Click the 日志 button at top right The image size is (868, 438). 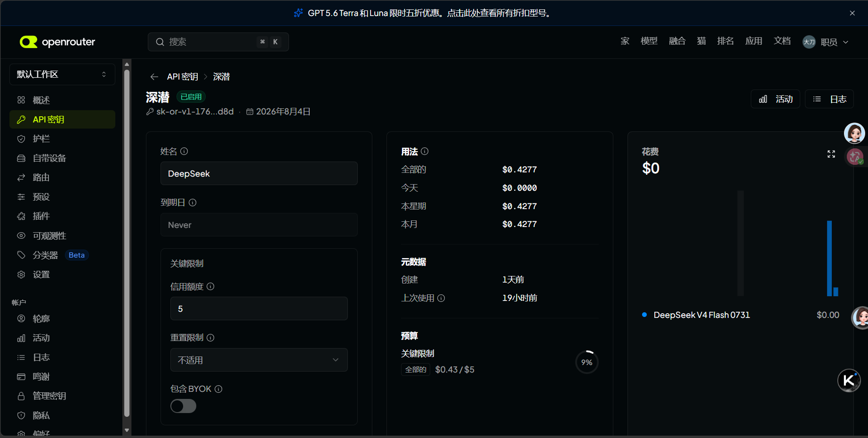(829, 99)
